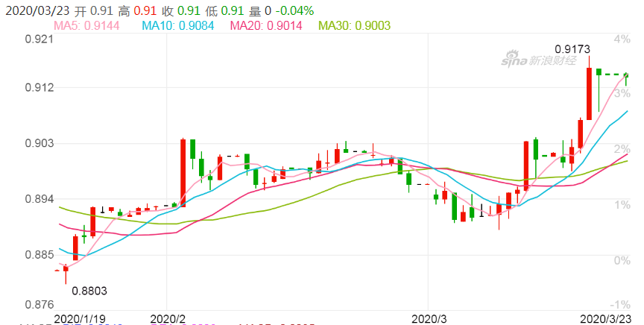The width and height of the screenshot is (644, 325).
Task: Click the MA20: 0.9014 legend label
Action: [266, 25]
